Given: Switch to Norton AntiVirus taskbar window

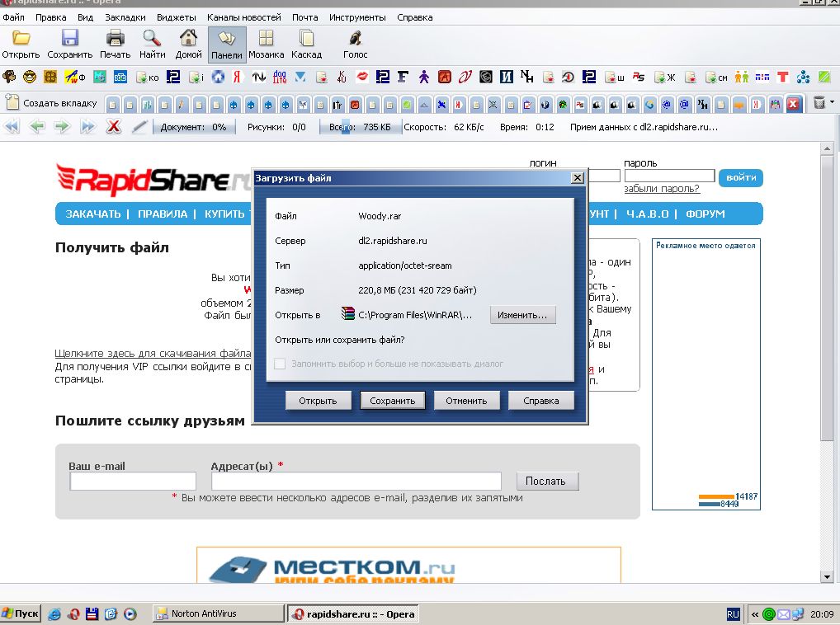Looking at the screenshot, I should click(x=218, y=613).
